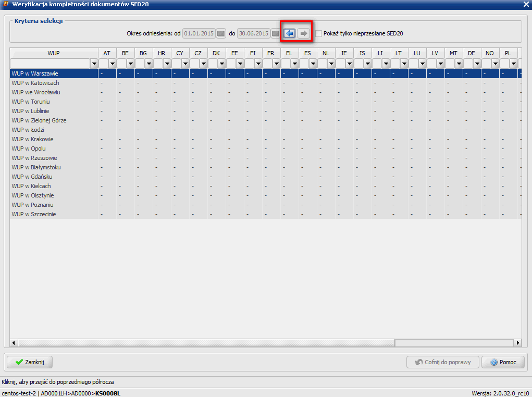Open the EL column filter dropdown
Viewport: 532px width, 397px height.
[x=295, y=64]
